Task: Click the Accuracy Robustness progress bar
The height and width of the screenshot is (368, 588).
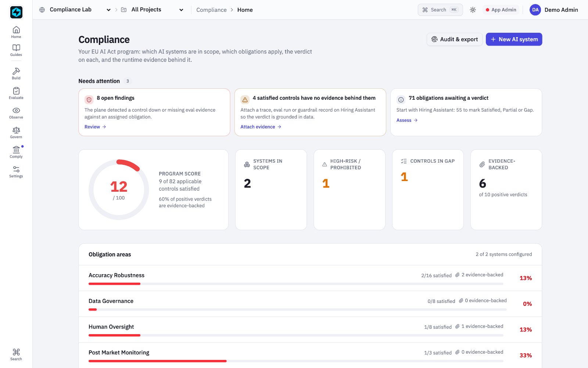Action: click(296, 284)
